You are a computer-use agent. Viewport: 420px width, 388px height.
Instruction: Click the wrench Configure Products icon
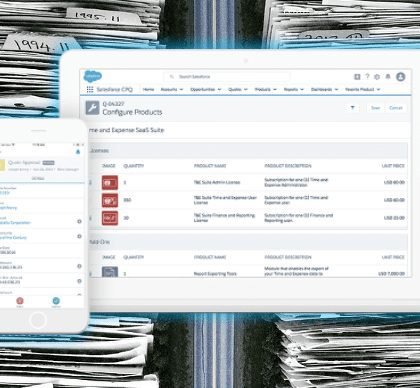click(92, 108)
